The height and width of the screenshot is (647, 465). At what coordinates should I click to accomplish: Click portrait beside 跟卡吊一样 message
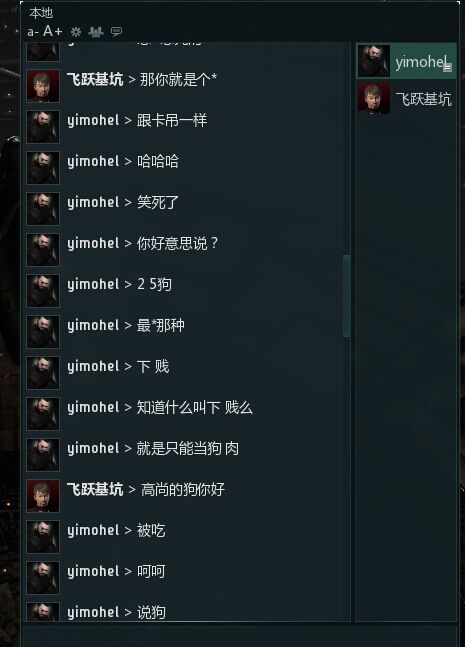(43, 127)
